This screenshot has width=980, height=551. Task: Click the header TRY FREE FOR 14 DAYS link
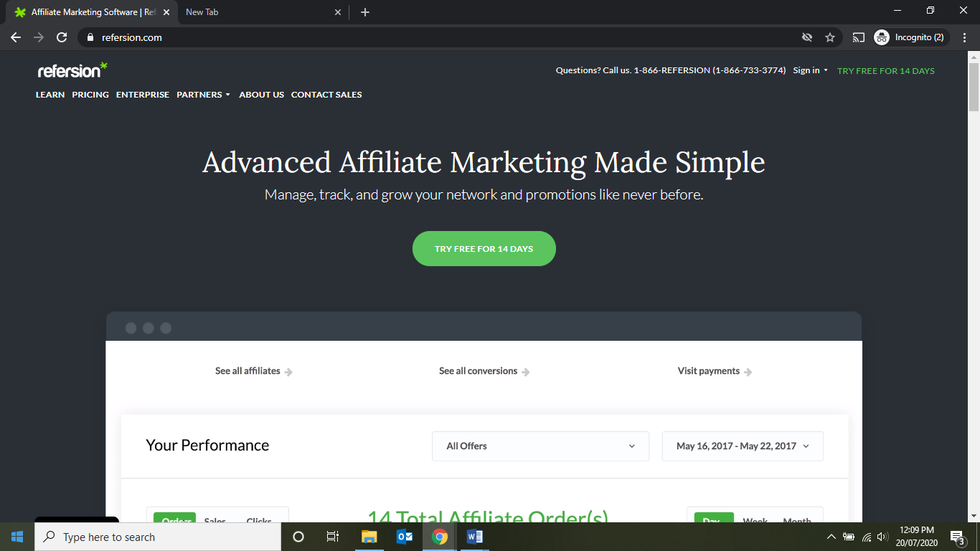pos(886,71)
